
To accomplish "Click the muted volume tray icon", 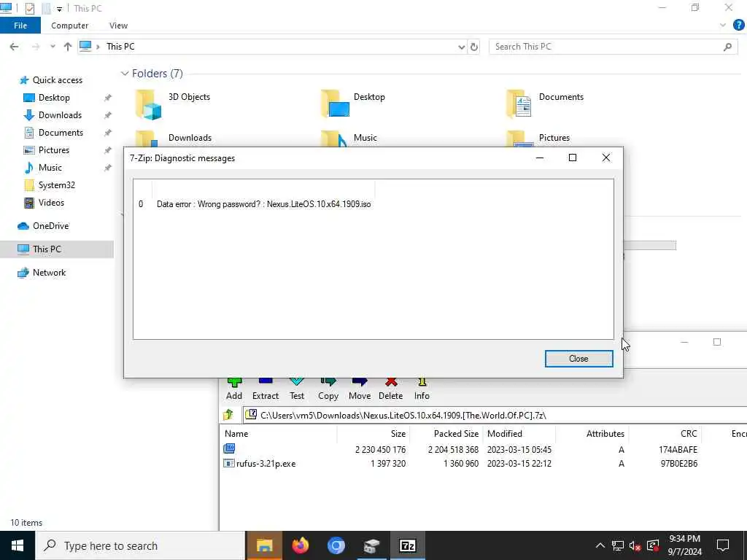I will [x=635, y=545].
